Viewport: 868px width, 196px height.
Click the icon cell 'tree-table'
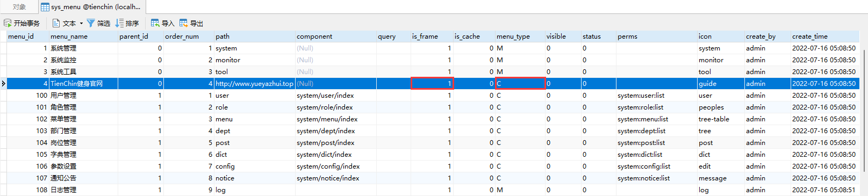pos(721,119)
